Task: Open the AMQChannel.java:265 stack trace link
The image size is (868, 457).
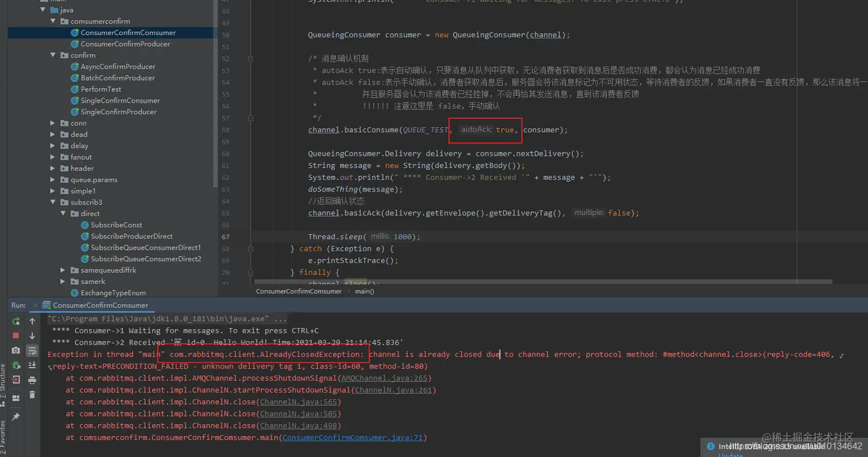Action: pyautogui.click(x=385, y=378)
